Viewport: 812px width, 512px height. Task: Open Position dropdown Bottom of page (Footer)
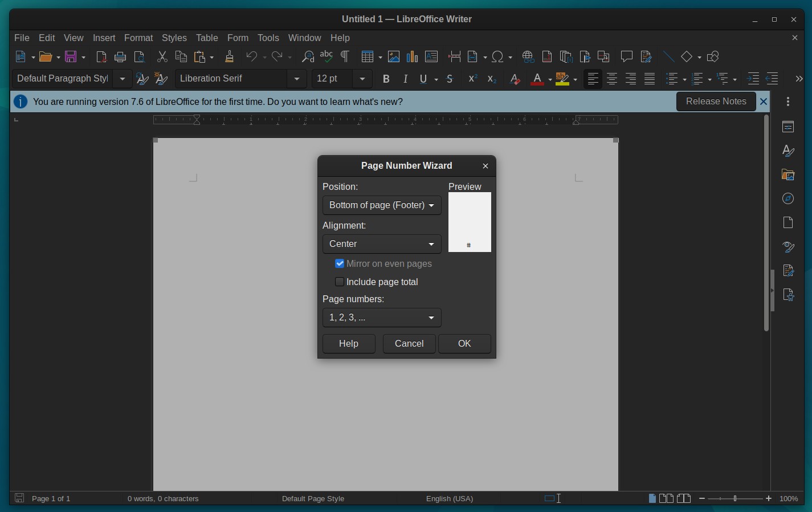[382, 205]
